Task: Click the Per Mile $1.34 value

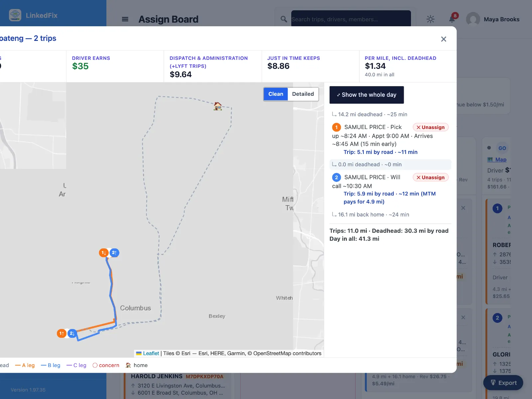Action: (x=375, y=66)
